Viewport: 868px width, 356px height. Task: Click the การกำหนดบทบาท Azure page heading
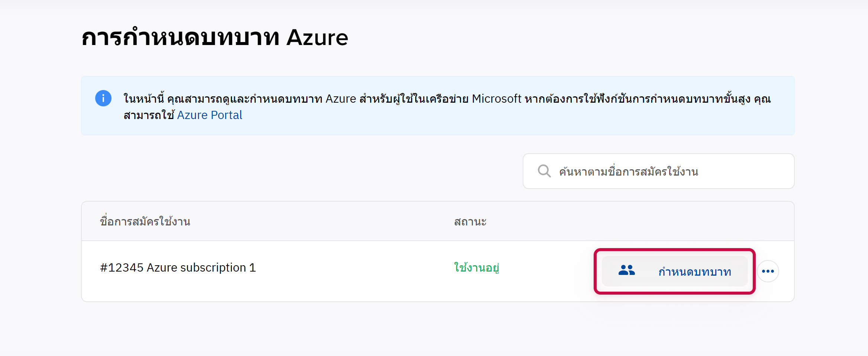(214, 38)
